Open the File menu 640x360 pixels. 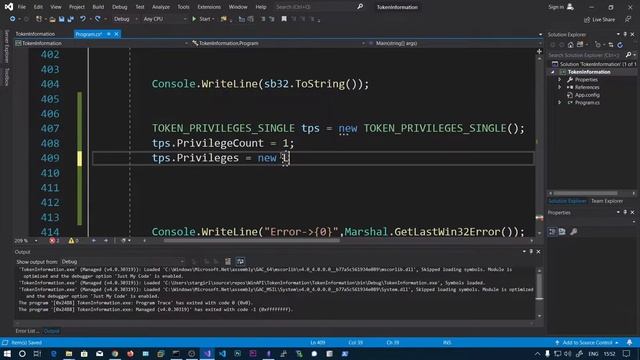[x=21, y=7]
